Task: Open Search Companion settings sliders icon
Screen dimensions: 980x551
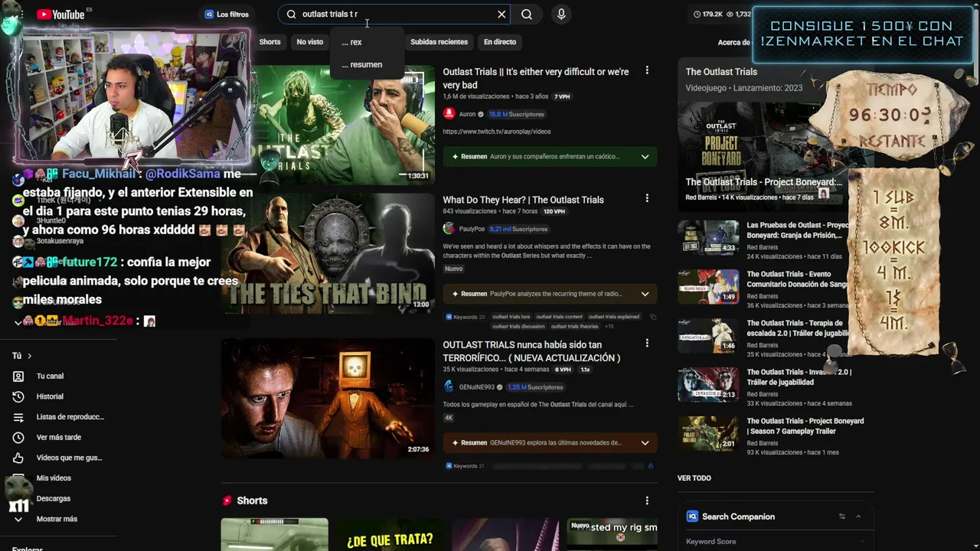Action: coord(841,517)
